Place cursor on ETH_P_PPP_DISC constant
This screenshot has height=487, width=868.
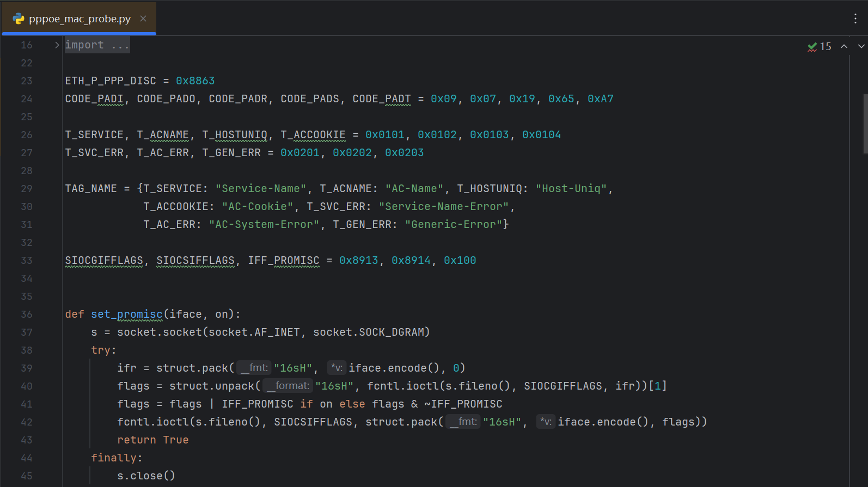(111, 81)
